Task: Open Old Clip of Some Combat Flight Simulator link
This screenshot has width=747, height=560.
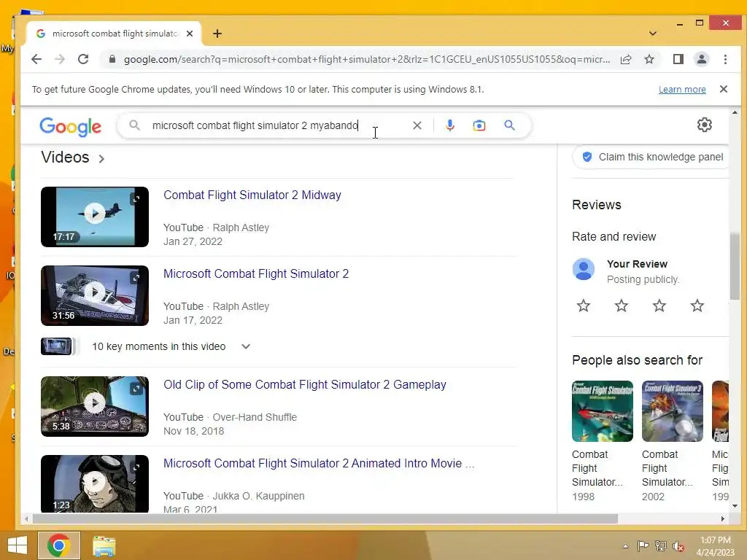Action: coord(305,385)
